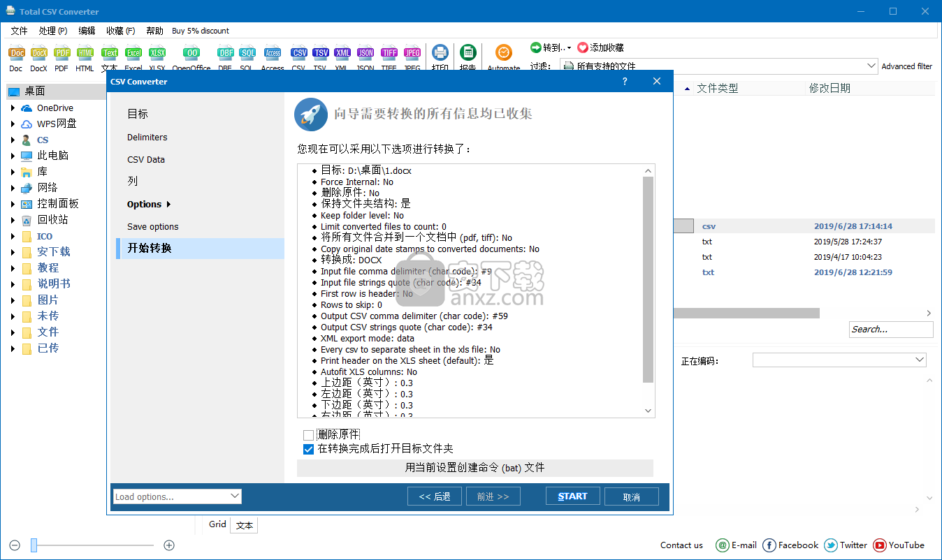942x560 pixels.
Task: Open the Twitter link icon
Action: pos(831,545)
